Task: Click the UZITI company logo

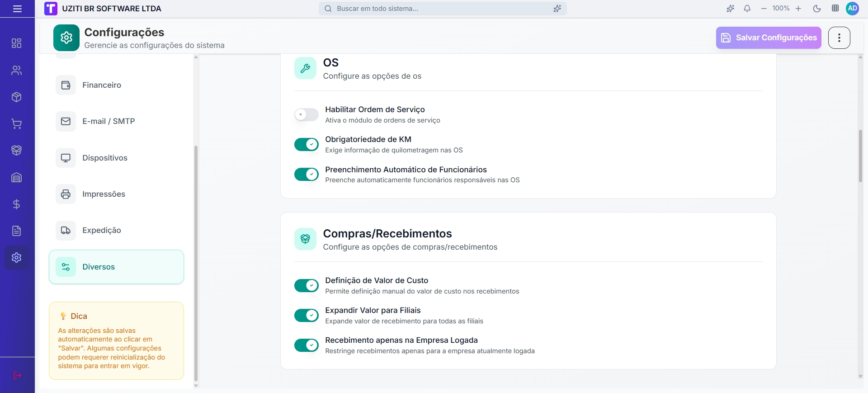Action: 51,9
